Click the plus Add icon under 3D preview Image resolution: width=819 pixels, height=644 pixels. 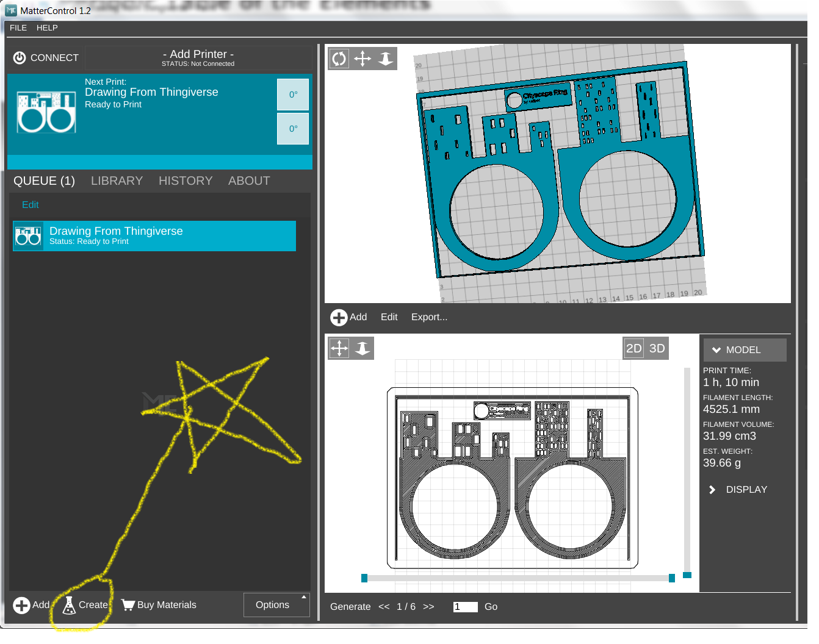(x=339, y=318)
